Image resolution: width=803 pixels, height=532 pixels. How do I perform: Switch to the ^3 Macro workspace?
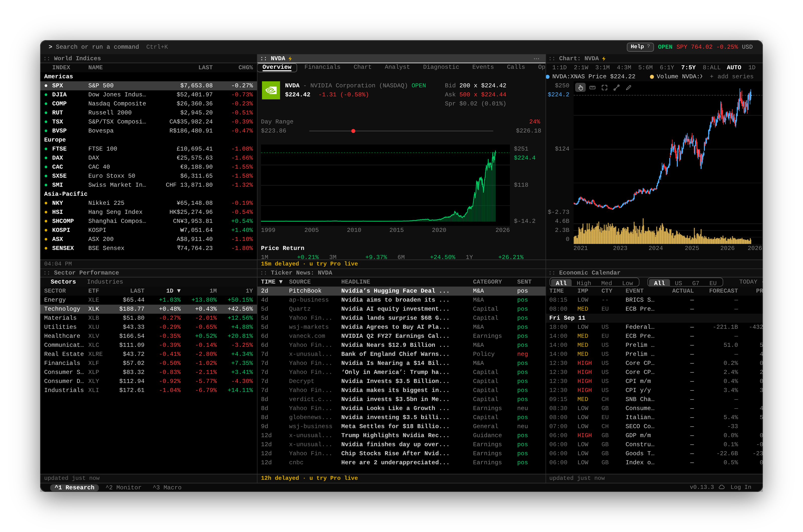(167, 487)
